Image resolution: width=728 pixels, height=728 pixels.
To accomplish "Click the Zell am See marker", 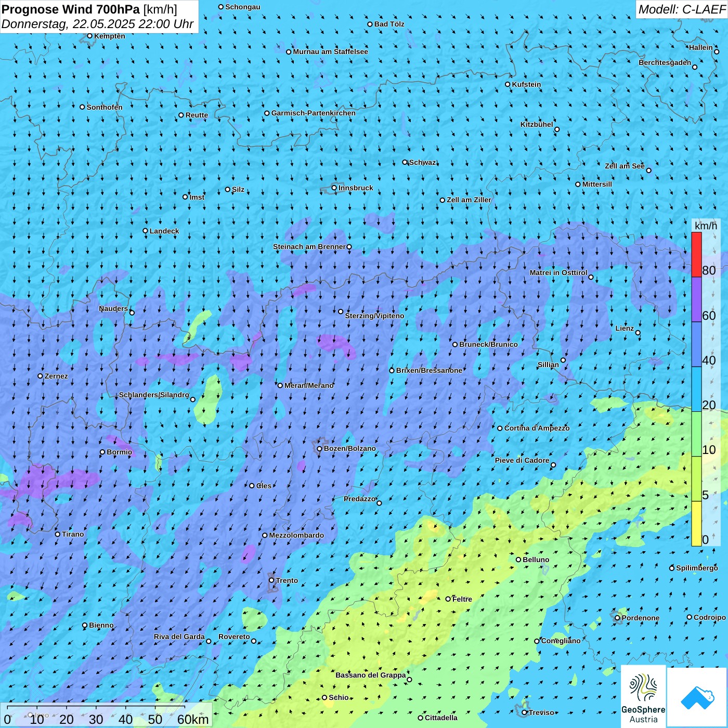I will (648, 170).
